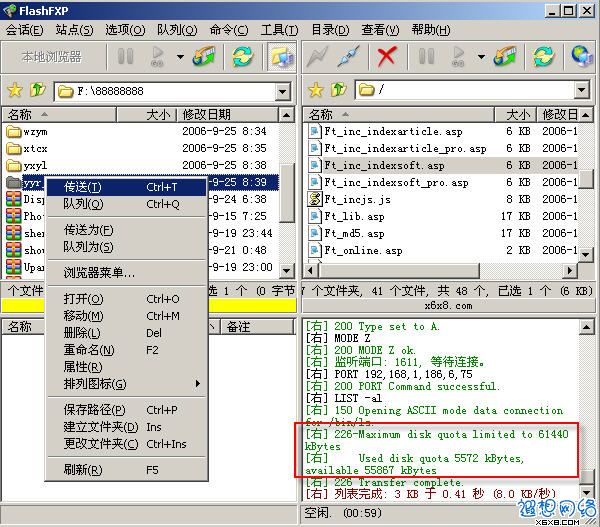Choose 建立文件夹(D) in context menu

[x=127, y=427]
